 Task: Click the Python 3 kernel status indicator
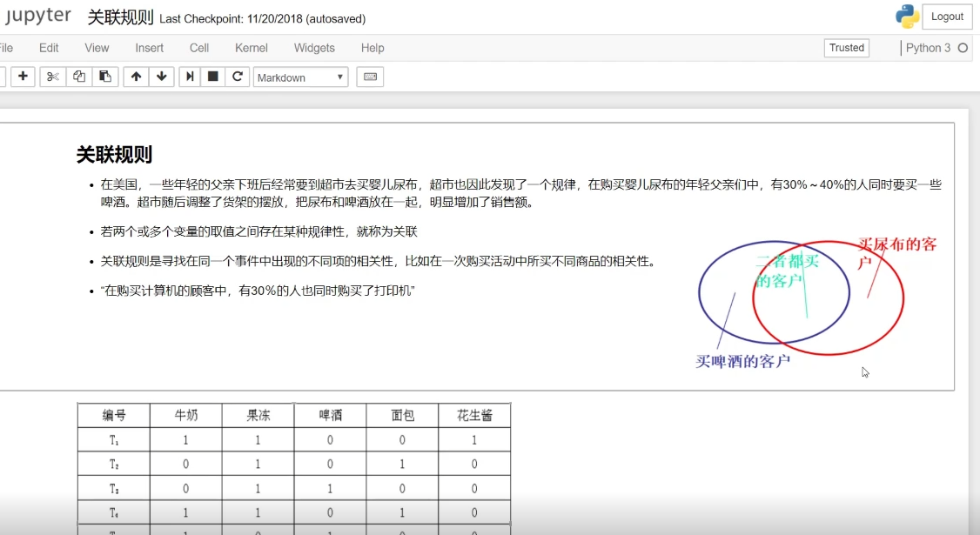tap(963, 48)
